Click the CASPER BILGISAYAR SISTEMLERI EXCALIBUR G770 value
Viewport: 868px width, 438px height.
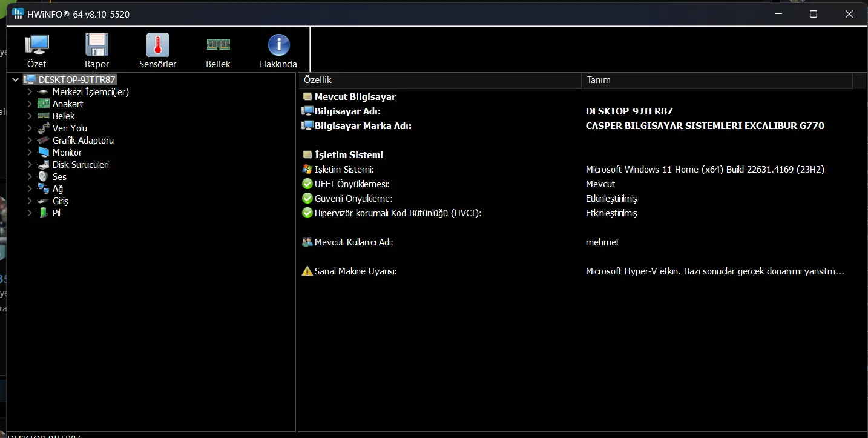[705, 126]
